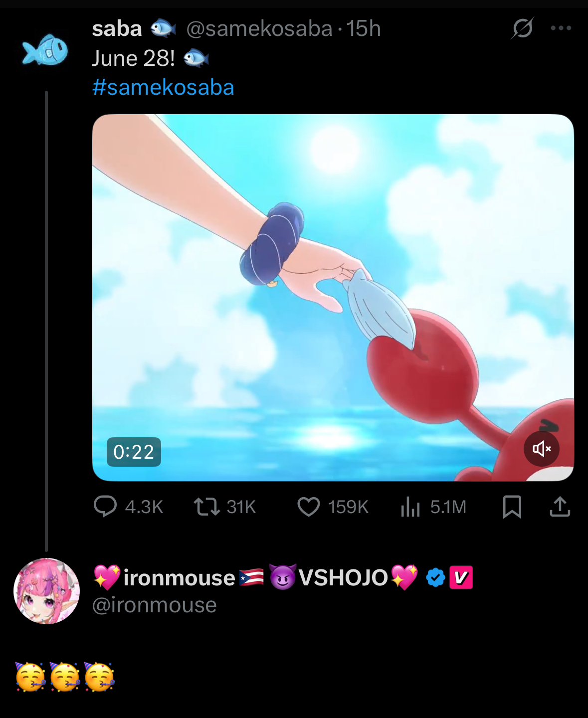Viewport: 588px width, 718px height.
Task: Tap the ironmouse VSHOJO display name
Action: point(255,578)
